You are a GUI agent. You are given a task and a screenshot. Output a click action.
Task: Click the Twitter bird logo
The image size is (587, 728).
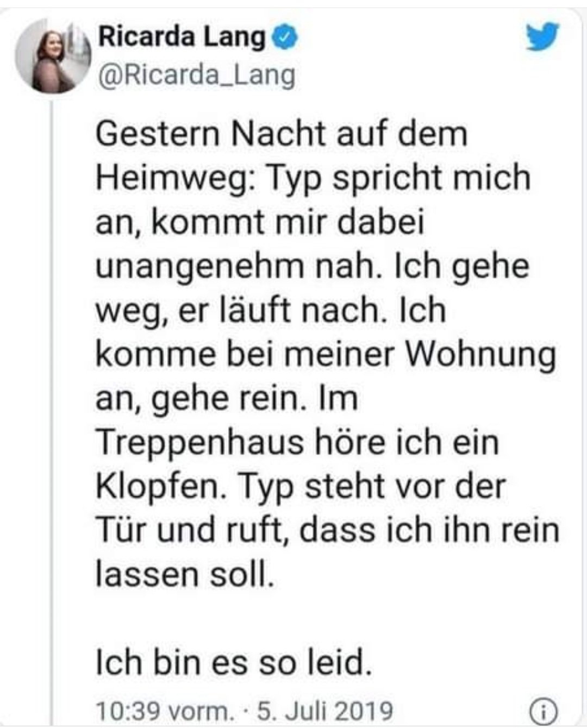543,36
